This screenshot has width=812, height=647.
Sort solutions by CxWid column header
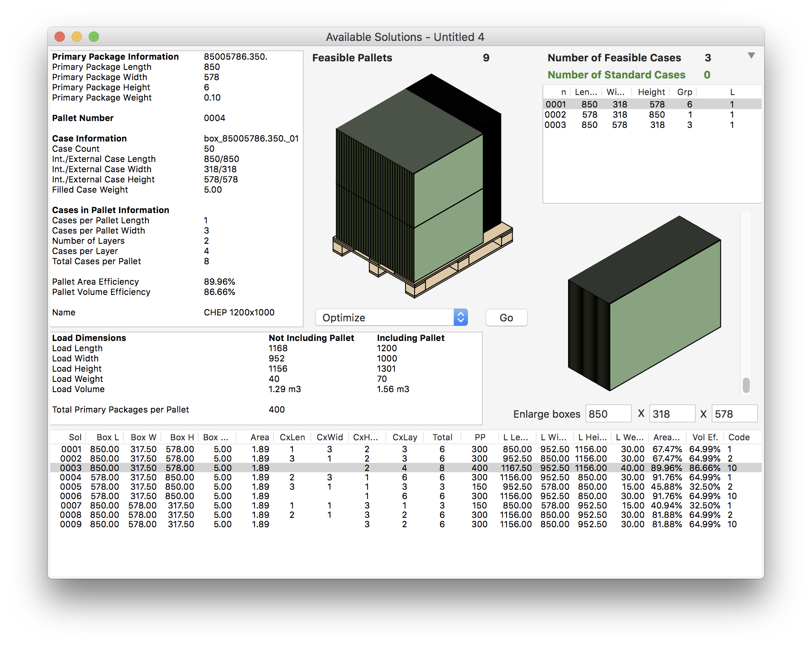click(x=330, y=437)
